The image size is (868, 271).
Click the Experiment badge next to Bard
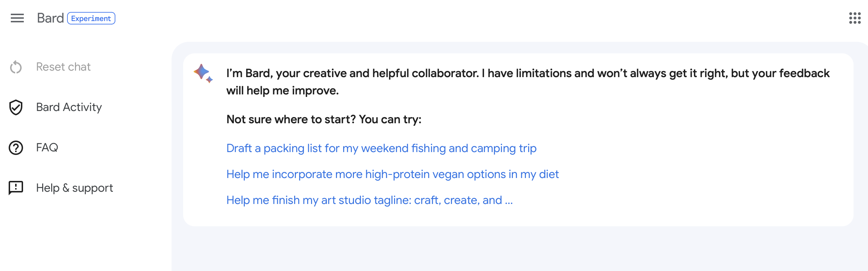click(91, 18)
